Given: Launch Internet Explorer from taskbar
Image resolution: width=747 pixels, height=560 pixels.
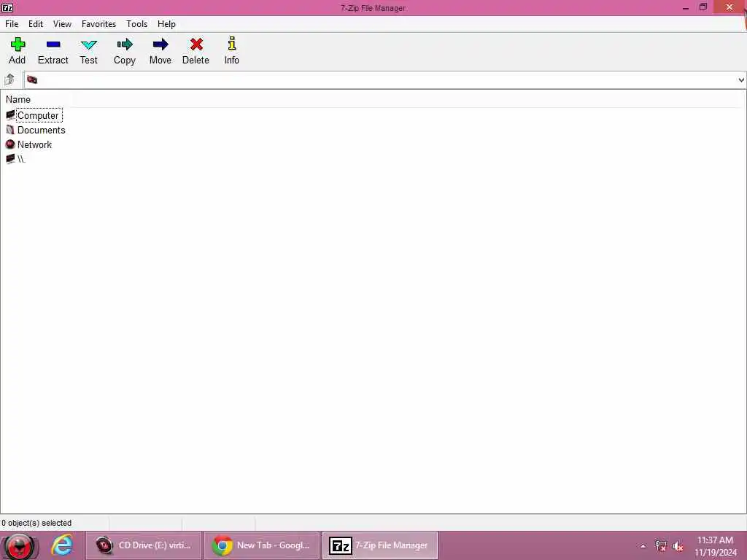Looking at the screenshot, I should pos(63,545).
